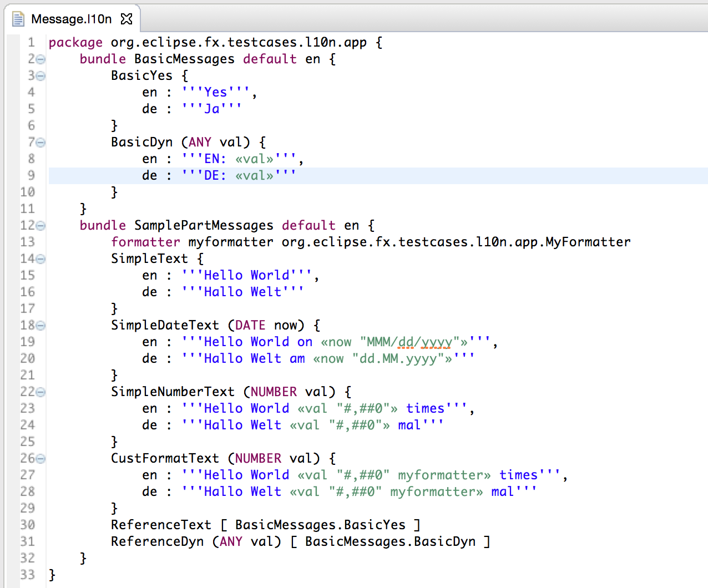
Task: Collapse the BasicDyn block fold marker
Action: 41,143
